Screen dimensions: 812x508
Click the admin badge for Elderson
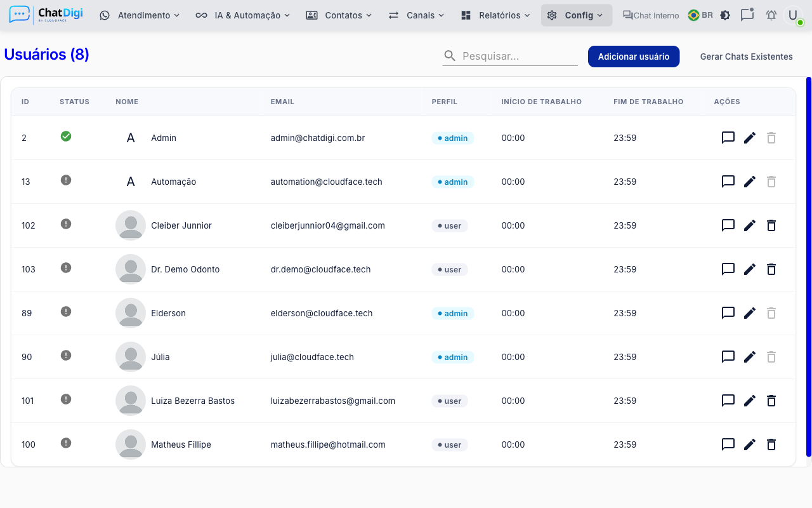pyautogui.click(x=453, y=313)
